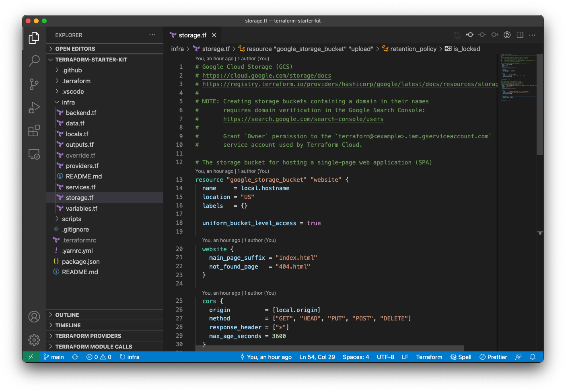The height and width of the screenshot is (392, 566).
Task: Open outputs.tf in the explorer
Action: click(105, 145)
